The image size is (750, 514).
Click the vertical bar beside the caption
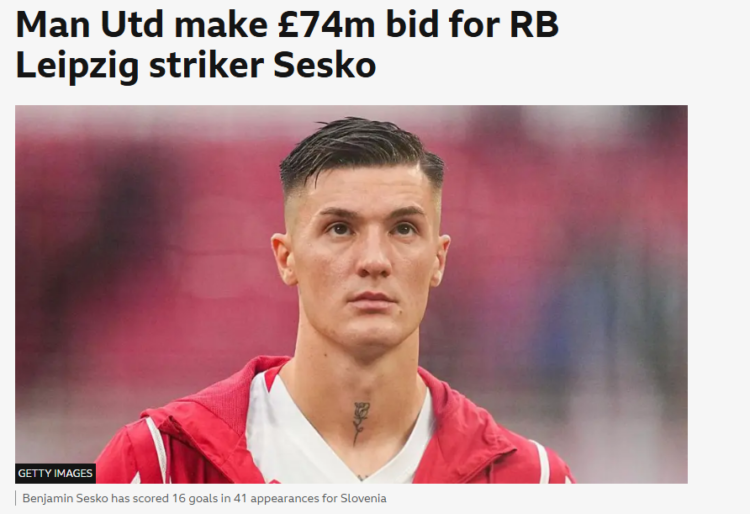(16, 498)
